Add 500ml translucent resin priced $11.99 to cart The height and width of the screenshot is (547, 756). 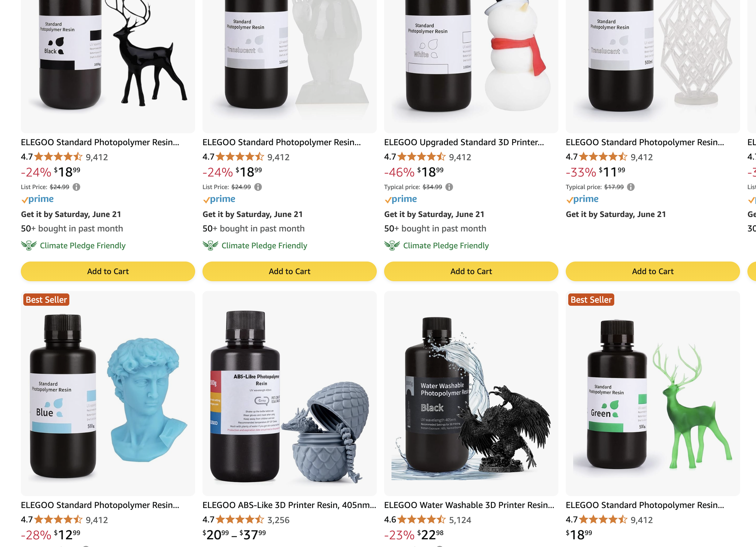[653, 271]
